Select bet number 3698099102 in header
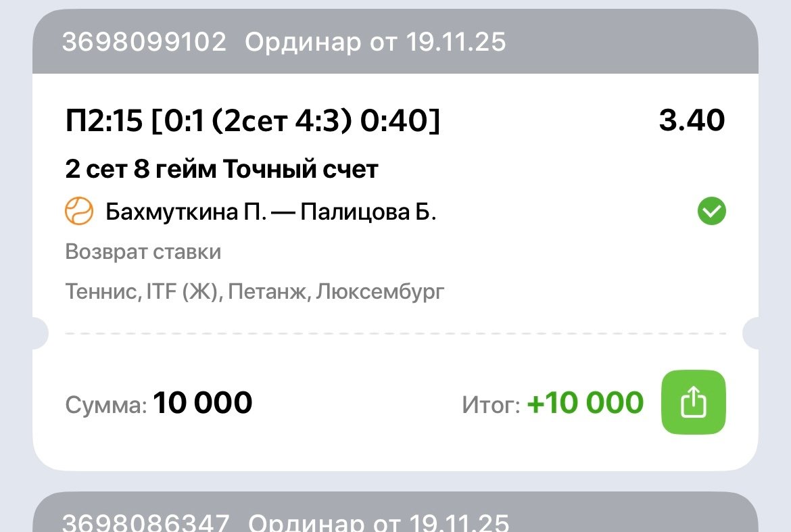This screenshot has height=532, width=791. click(x=144, y=43)
